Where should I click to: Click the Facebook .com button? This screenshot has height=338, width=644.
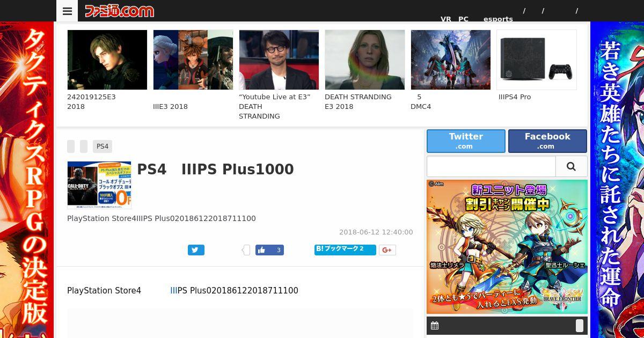pyautogui.click(x=547, y=141)
